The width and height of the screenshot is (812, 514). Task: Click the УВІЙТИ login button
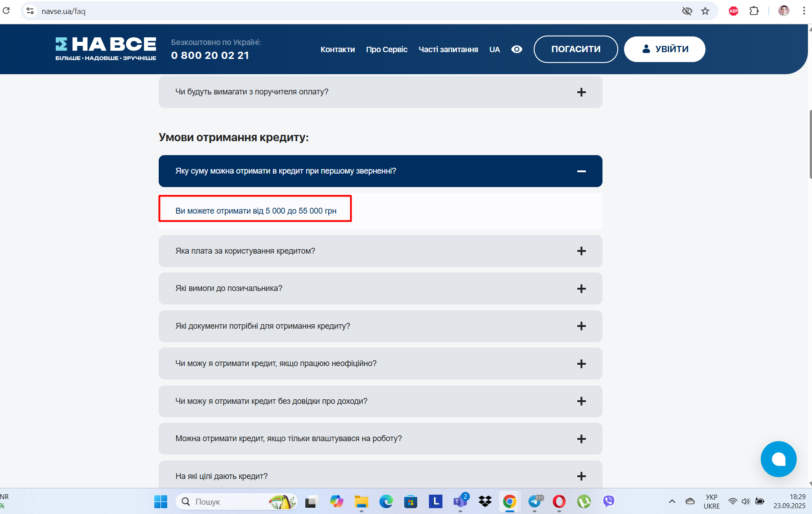point(665,49)
